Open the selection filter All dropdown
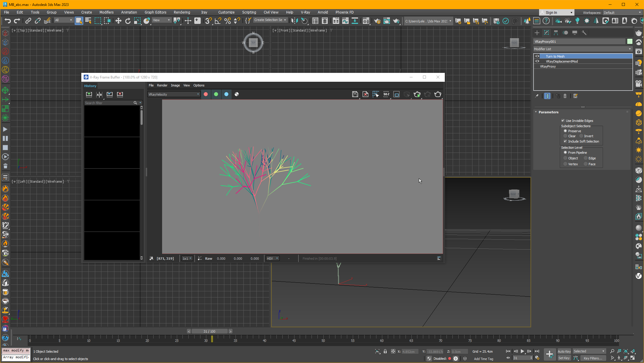 pos(64,20)
